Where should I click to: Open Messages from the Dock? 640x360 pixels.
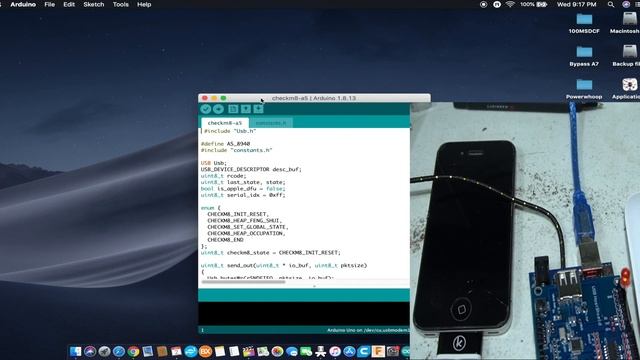click(x=291, y=351)
